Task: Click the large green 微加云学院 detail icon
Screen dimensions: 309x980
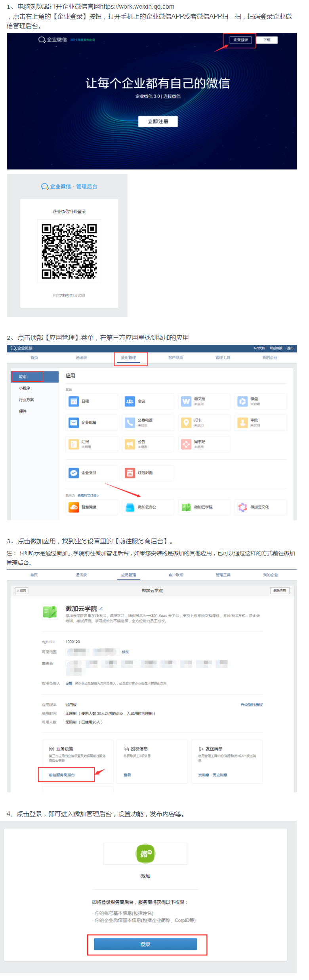Action: pos(50,612)
